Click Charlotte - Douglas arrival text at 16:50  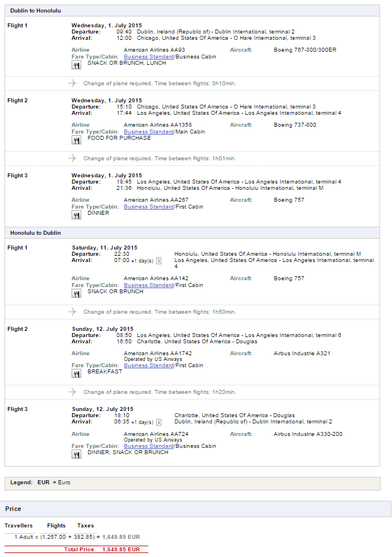(x=197, y=342)
